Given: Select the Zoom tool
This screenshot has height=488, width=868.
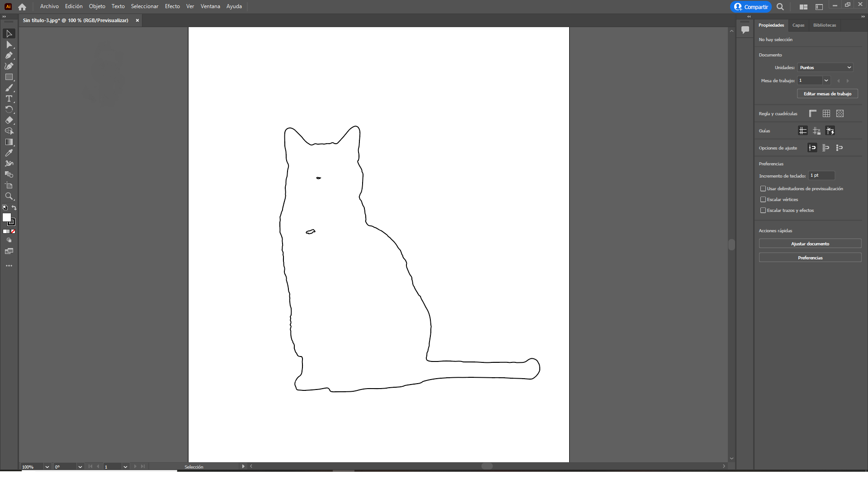Looking at the screenshot, I should click(x=9, y=197).
